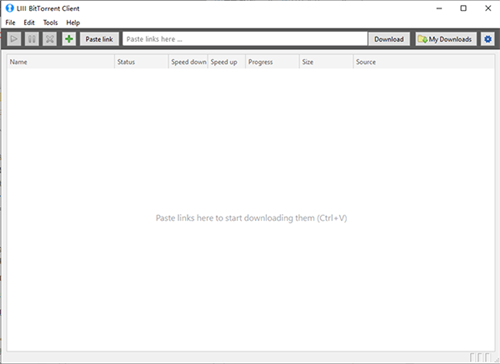This screenshot has width=500, height=364.
Task: Click the Paste link button
Action: coord(99,39)
